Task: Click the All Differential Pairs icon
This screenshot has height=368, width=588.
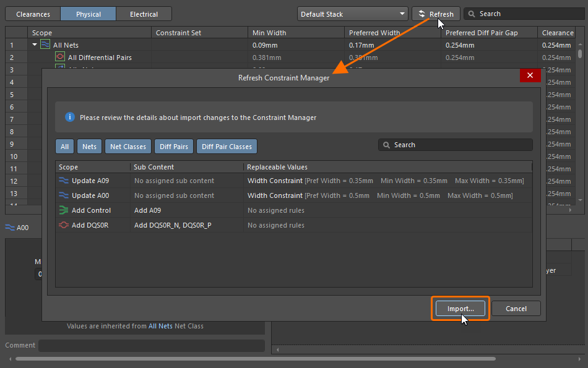Action: pos(59,57)
